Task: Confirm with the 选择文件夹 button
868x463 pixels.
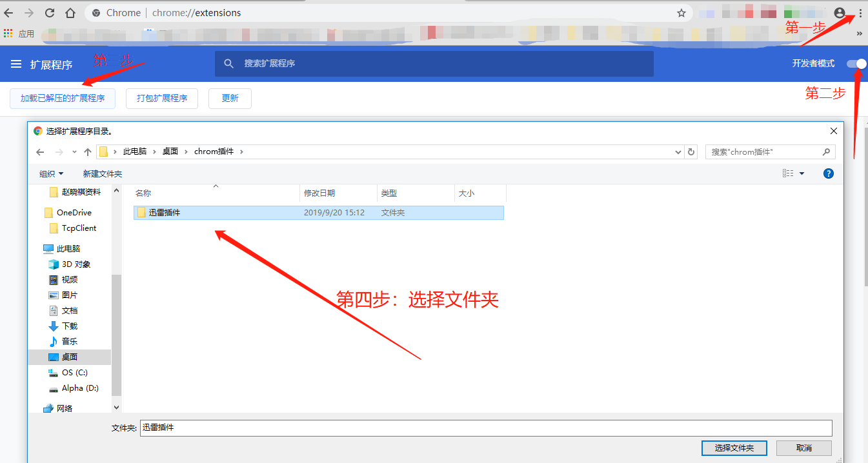Action: 734,448
